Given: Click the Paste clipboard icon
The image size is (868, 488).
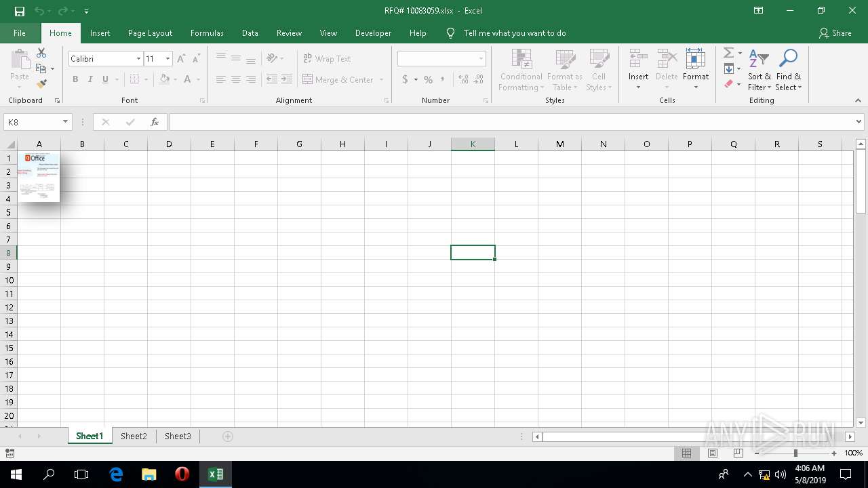Looking at the screenshot, I should pos(20,60).
